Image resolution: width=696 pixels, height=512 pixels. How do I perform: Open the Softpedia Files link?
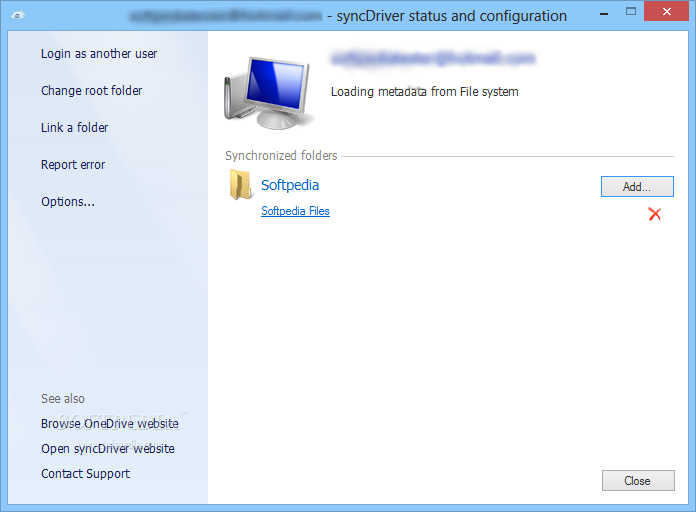295,211
